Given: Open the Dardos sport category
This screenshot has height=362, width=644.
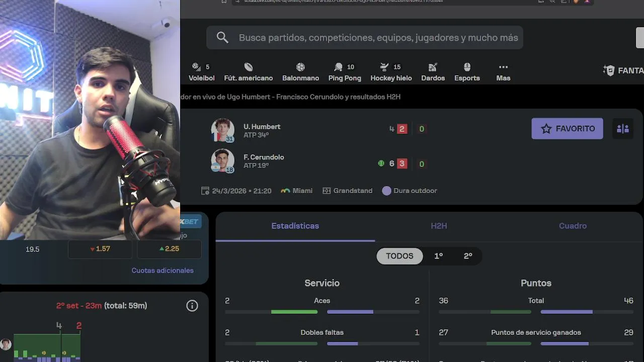Looking at the screenshot, I should tap(433, 72).
